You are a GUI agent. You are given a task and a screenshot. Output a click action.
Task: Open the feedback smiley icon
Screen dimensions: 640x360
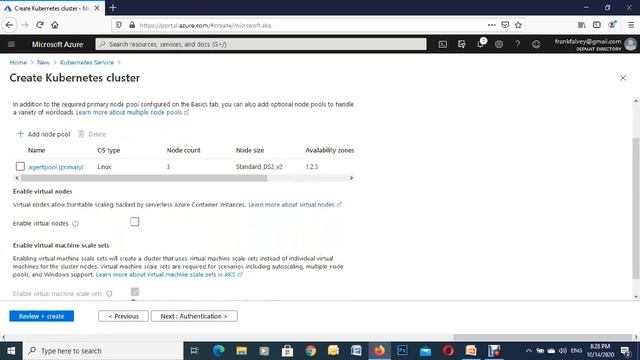click(x=536, y=44)
